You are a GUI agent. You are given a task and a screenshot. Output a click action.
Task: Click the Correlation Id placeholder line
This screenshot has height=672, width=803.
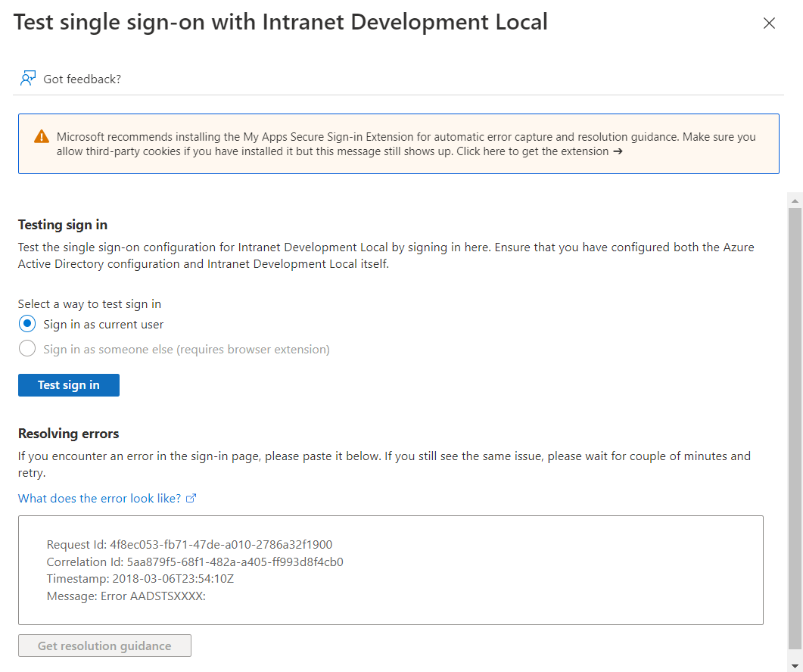pyautogui.click(x=195, y=562)
